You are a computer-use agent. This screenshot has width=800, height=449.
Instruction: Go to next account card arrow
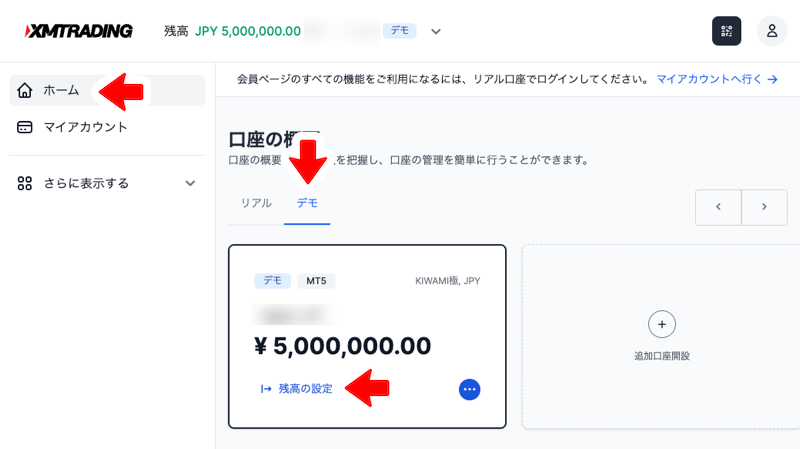(764, 207)
